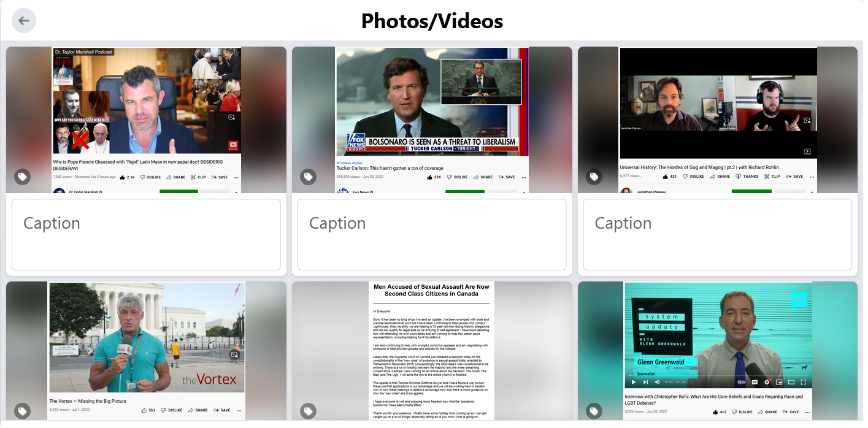Viewport: 868px width, 428px height.
Task: Click CLIP in the Universal History screenshot
Action: 772,177
